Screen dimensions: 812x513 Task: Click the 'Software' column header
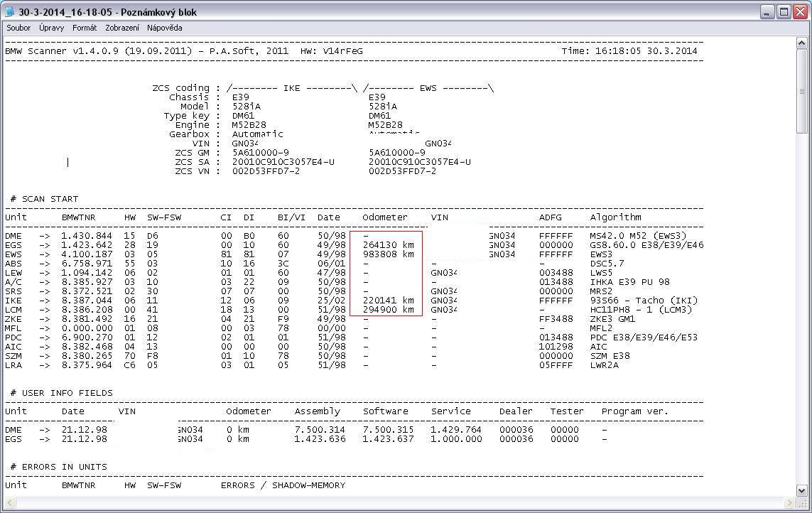click(386, 411)
